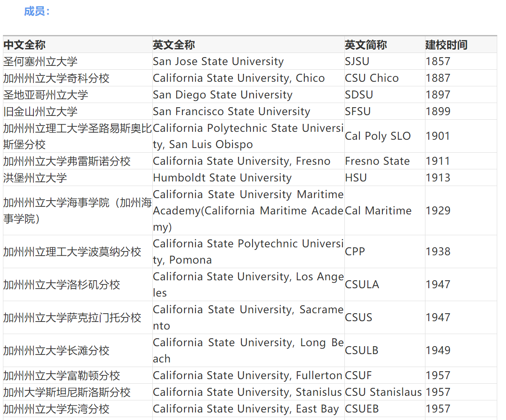Click the SJSU abbreviation cell
The width and height of the screenshot is (506, 420).
(x=357, y=61)
